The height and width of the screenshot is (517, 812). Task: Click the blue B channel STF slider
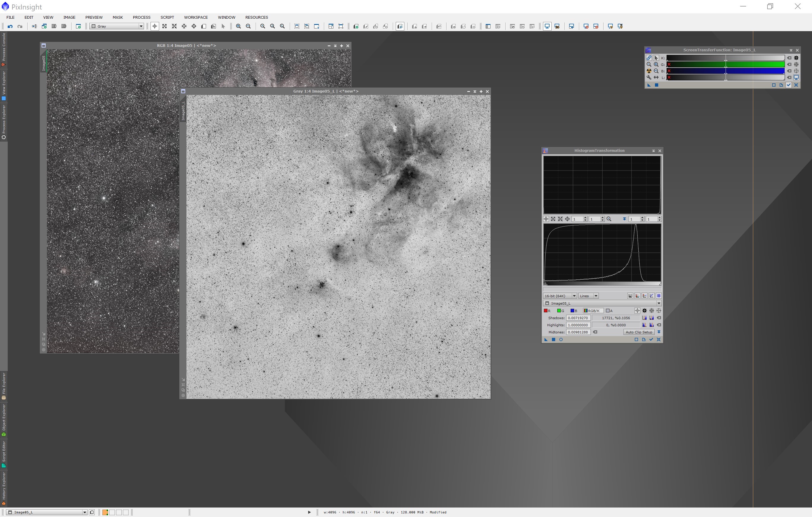(725, 71)
